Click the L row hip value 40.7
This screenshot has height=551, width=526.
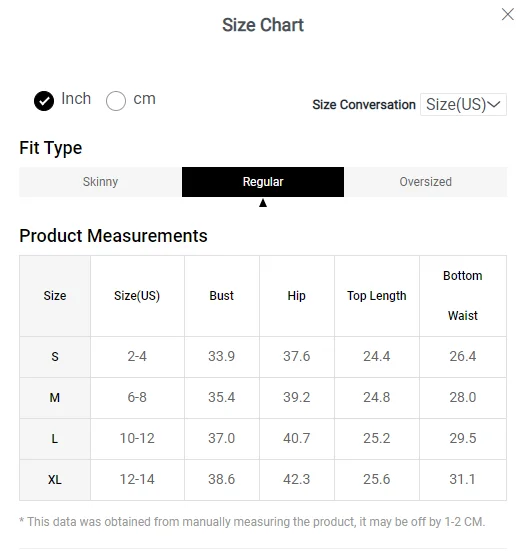297,439
